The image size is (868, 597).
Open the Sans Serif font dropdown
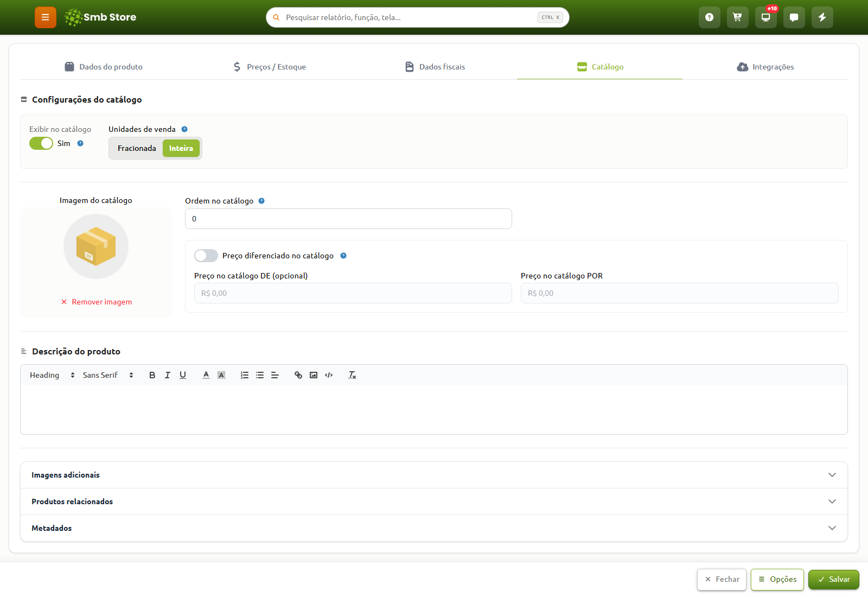tap(108, 375)
